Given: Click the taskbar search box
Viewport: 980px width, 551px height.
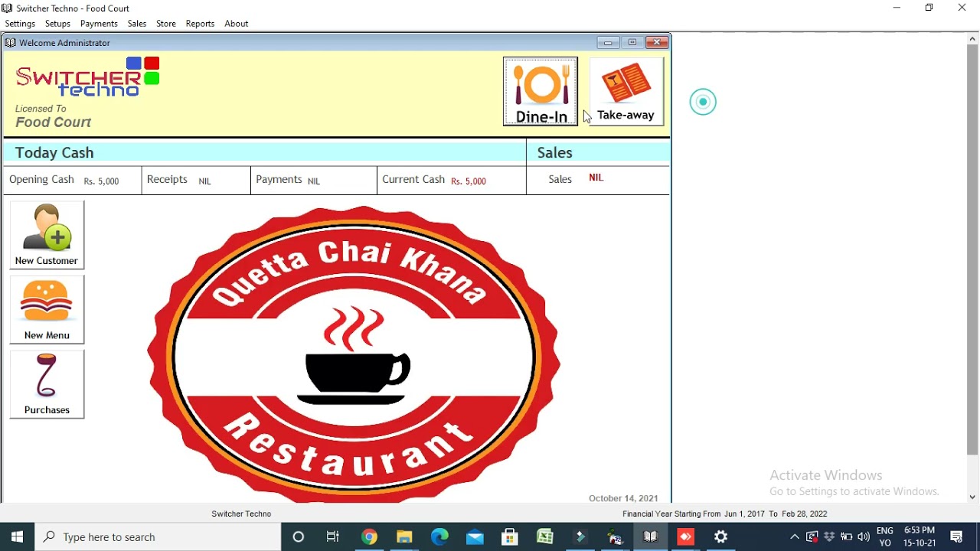Looking at the screenshot, I should tap(158, 537).
